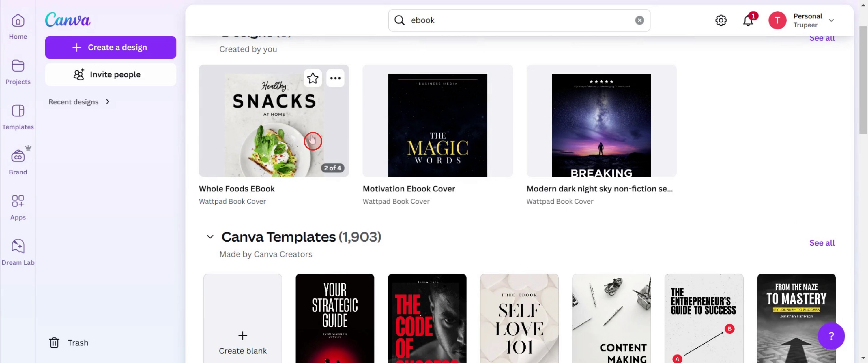The image size is (868, 363).
Task: Launch Dream Lab from sidebar
Action: [x=18, y=252]
